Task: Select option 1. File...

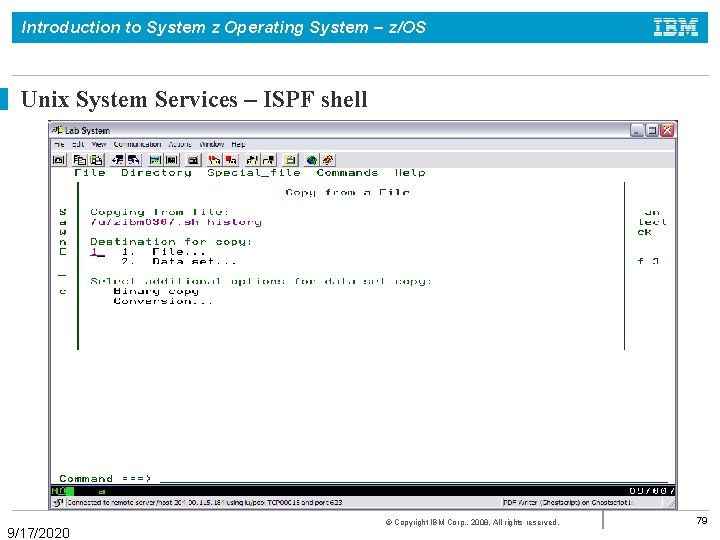Action: click(x=163, y=252)
